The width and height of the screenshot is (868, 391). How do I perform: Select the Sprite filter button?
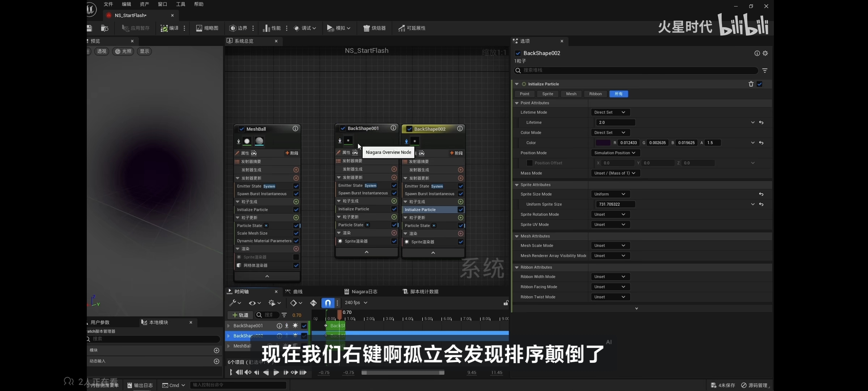[x=548, y=94]
